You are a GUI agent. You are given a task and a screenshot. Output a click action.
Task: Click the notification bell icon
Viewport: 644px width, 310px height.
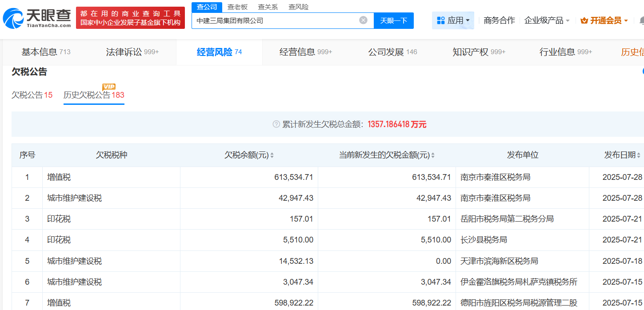coord(641,20)
